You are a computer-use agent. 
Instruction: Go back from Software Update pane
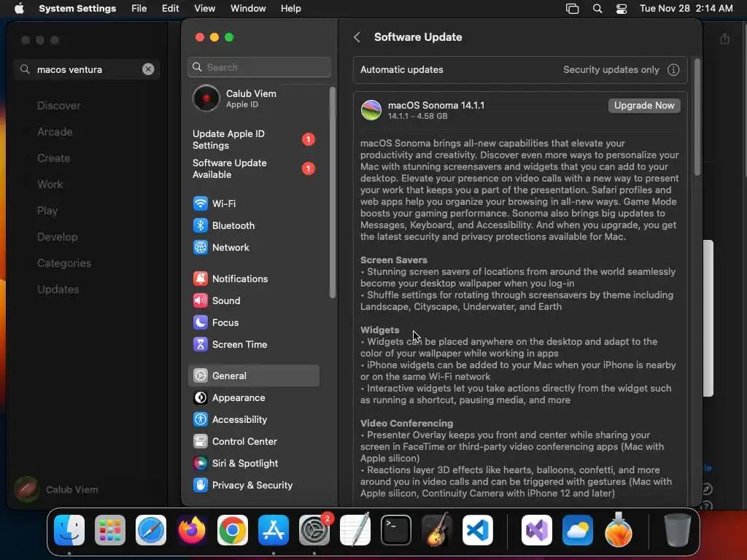coord(357,37)
